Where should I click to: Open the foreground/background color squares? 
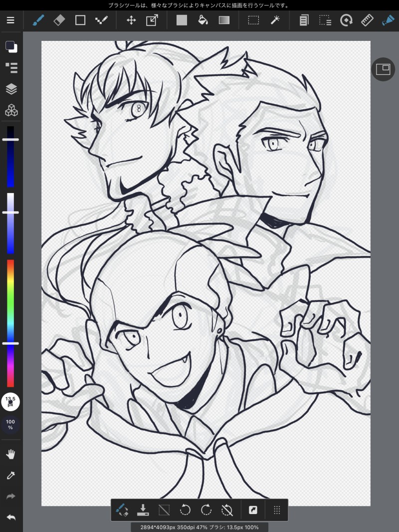click(11, 47)
